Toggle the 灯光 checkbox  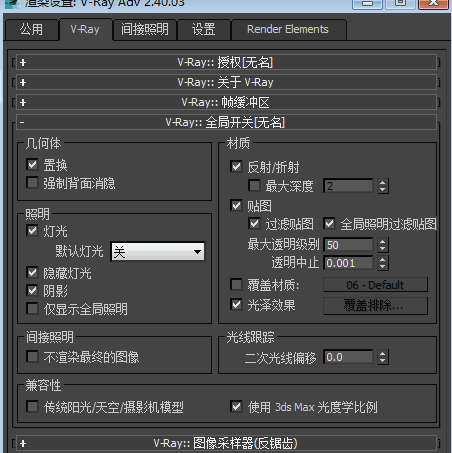[x=32, y=230]
